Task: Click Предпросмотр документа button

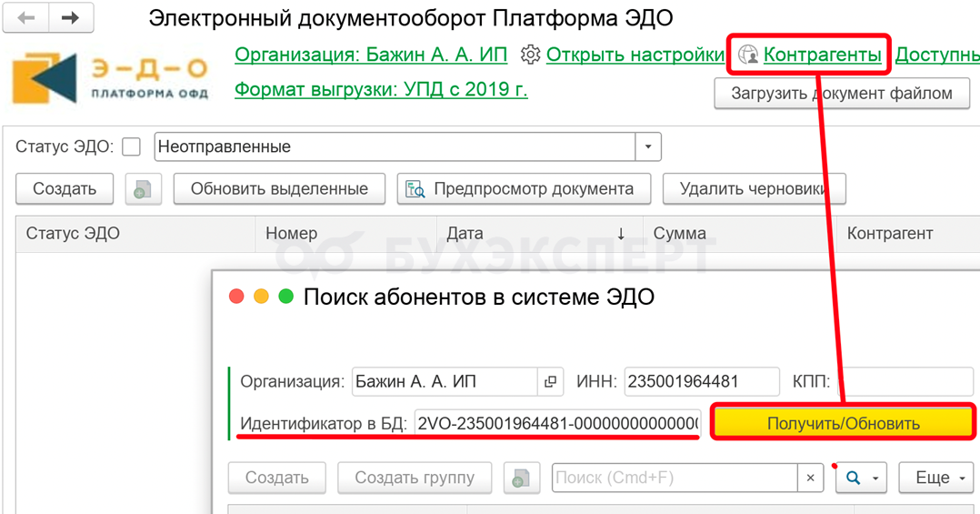Action: (524, 189)
